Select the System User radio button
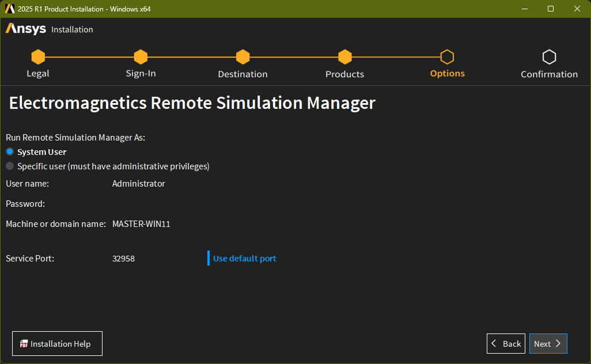 click(10, 152)
